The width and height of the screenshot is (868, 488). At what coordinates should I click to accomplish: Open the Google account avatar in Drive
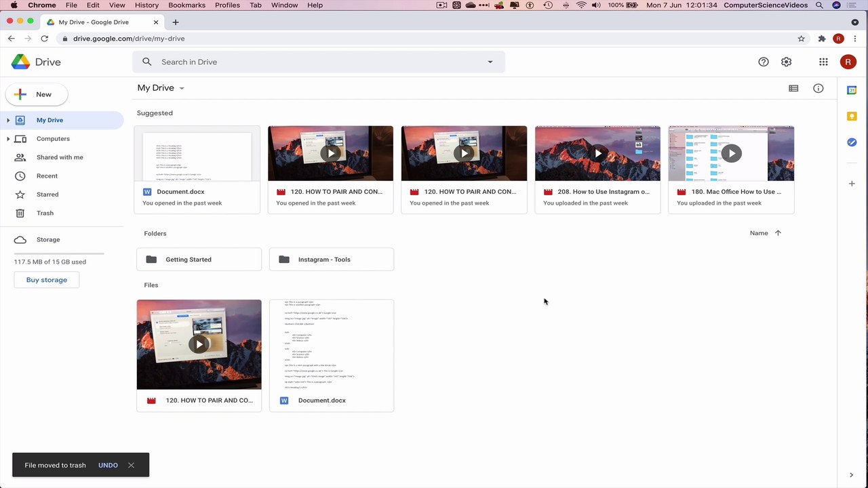click(848, 62)
